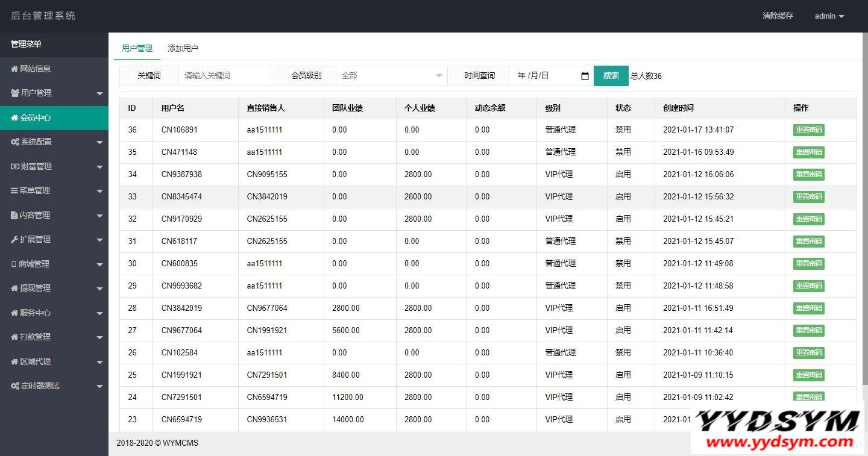Click the gears icon beside 定时器测试

[x=15, y=386]
